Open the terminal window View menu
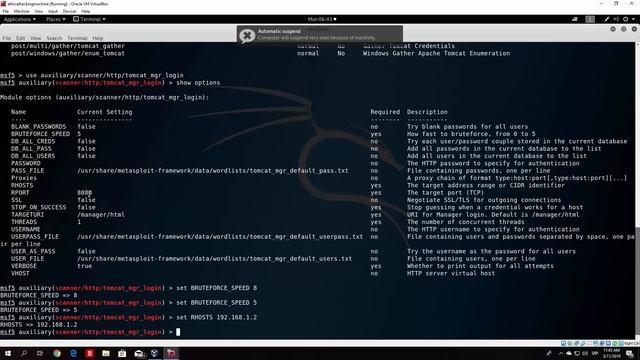This screenshot has width=640, height=360. 36,38
